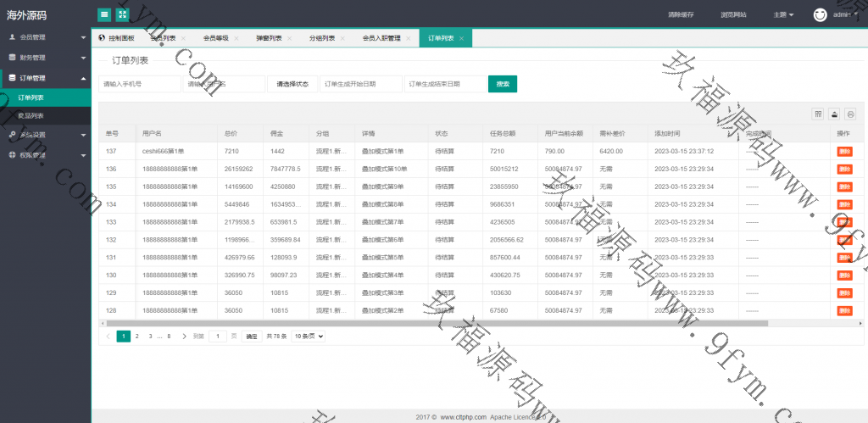Go to next page arrow in pagination

pos(185,337)
